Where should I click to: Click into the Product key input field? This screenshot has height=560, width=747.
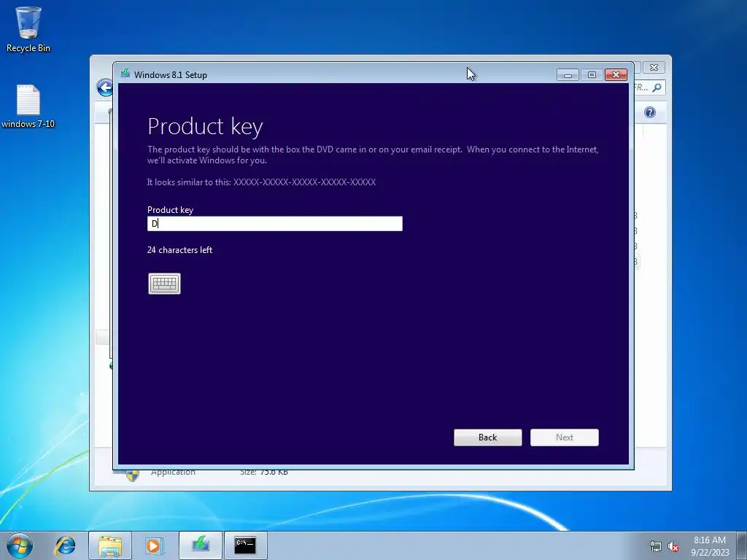click(275, 224)
